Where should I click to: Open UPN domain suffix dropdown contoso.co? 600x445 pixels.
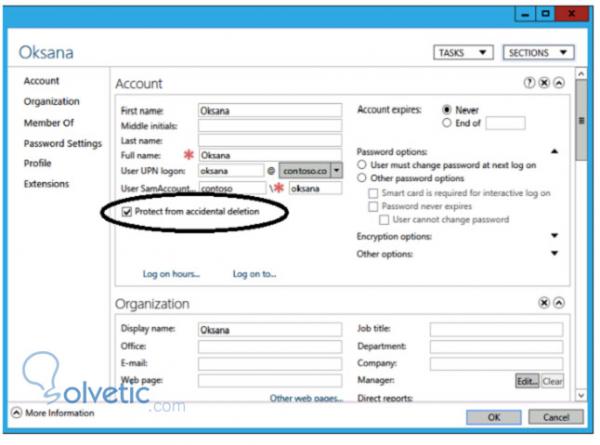[x=336, y=170]
